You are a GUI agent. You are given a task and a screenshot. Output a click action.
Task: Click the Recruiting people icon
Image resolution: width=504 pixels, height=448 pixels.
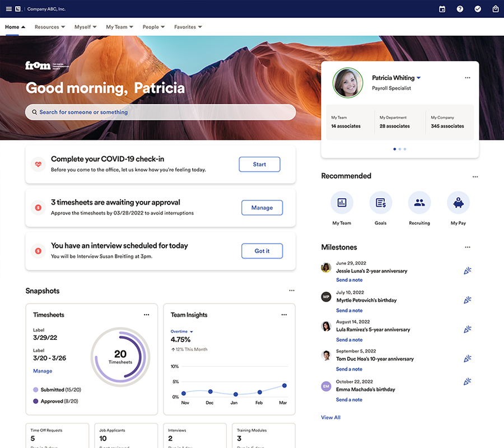419,202
